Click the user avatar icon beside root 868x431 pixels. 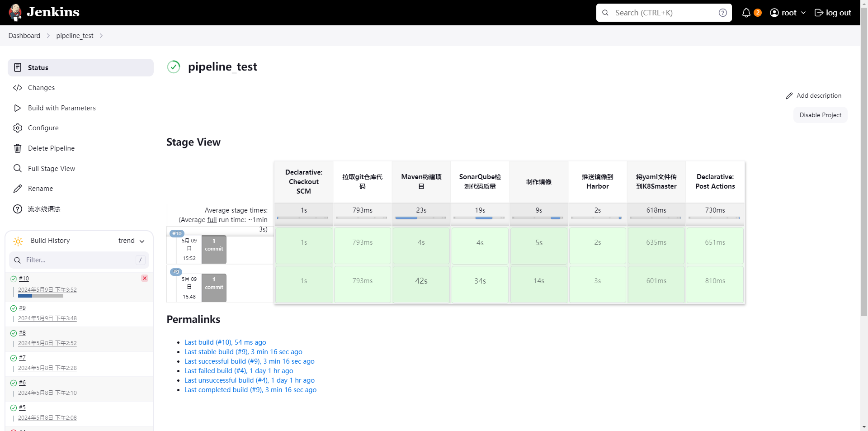[774, 13]
